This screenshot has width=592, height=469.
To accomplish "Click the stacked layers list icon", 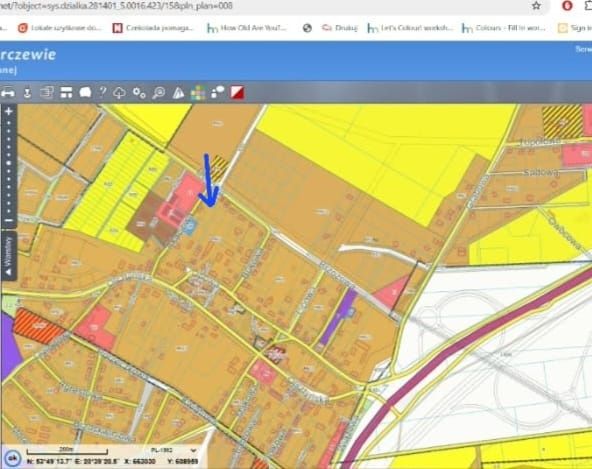I will click(x=47, y=93).
